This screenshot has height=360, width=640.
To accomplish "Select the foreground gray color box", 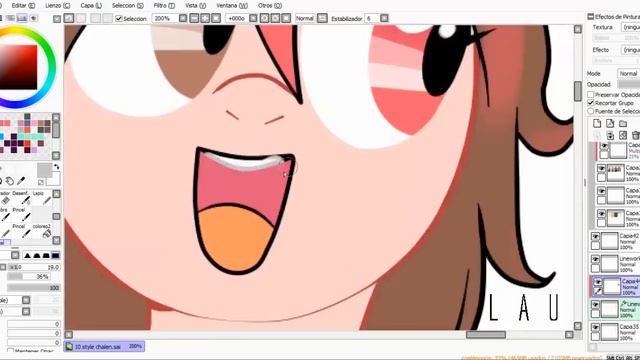I will [x=44, y=170].
